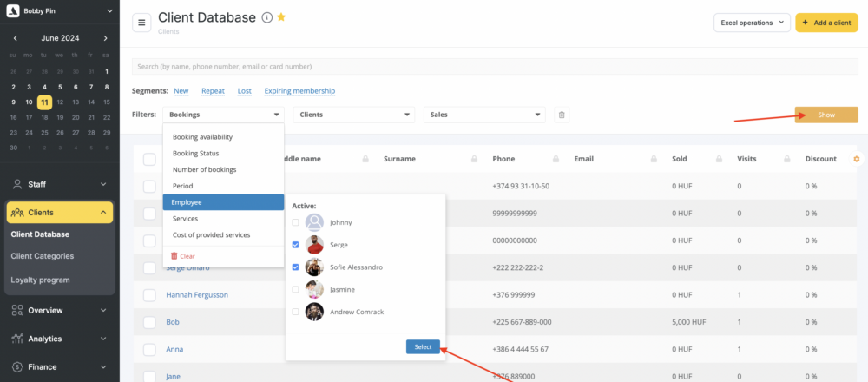This screenshot has height=382, width=868.
Task: Open the Sales filter dropdown
Action: (x=484, y=115)
